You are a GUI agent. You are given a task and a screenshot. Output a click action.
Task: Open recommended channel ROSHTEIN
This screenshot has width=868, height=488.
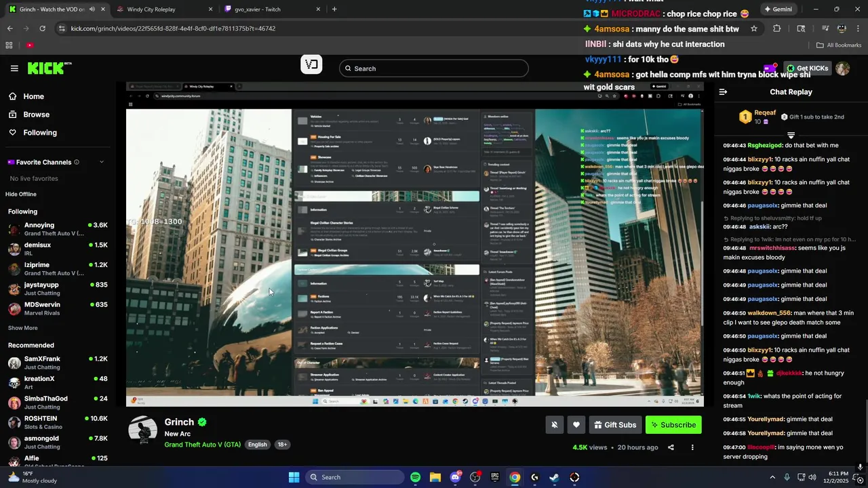(58, 422)
